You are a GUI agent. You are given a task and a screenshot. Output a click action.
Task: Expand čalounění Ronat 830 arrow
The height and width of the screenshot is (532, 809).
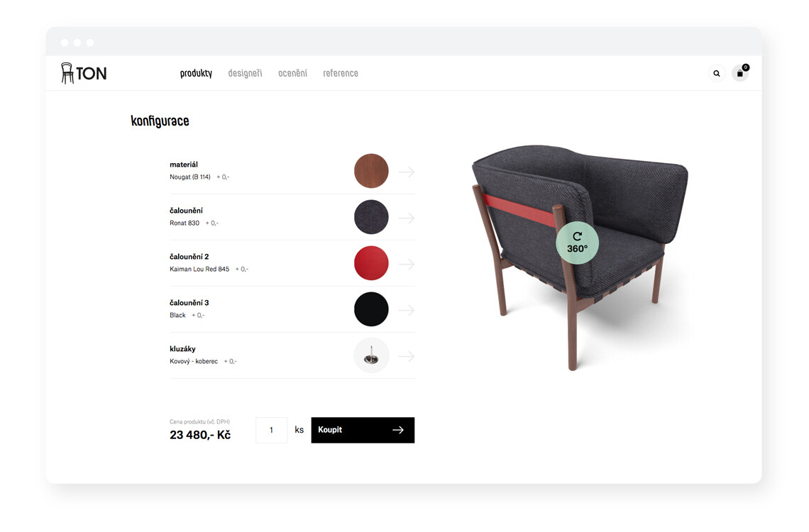coord(407,218)
